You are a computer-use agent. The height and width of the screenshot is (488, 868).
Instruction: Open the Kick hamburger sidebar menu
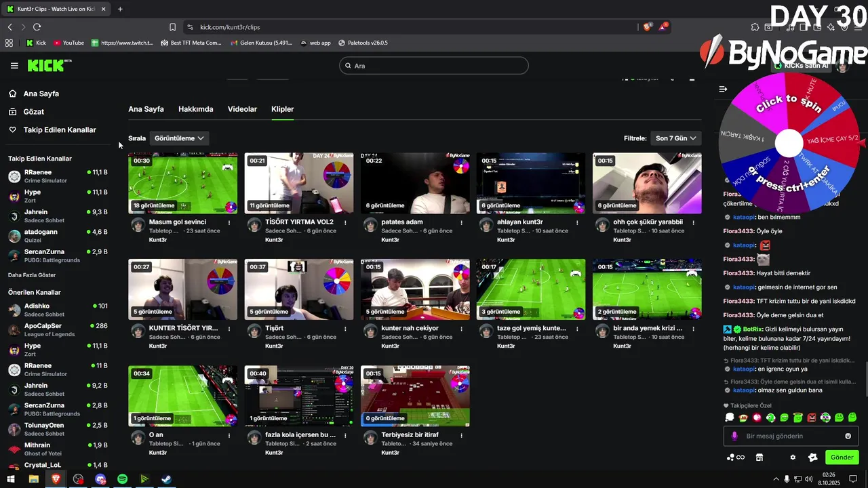click(x=14, y=66)
